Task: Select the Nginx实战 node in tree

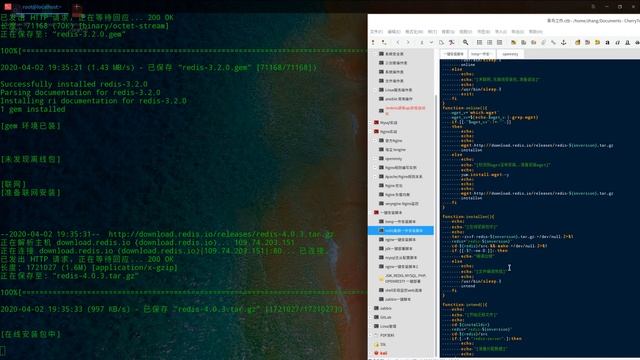Action: [389, 131]
